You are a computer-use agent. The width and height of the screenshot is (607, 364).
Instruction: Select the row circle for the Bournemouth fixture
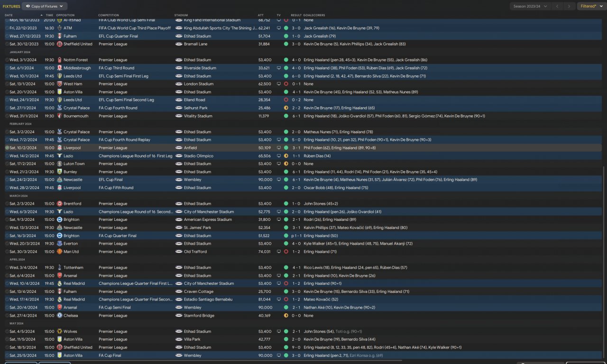(7, 116)
